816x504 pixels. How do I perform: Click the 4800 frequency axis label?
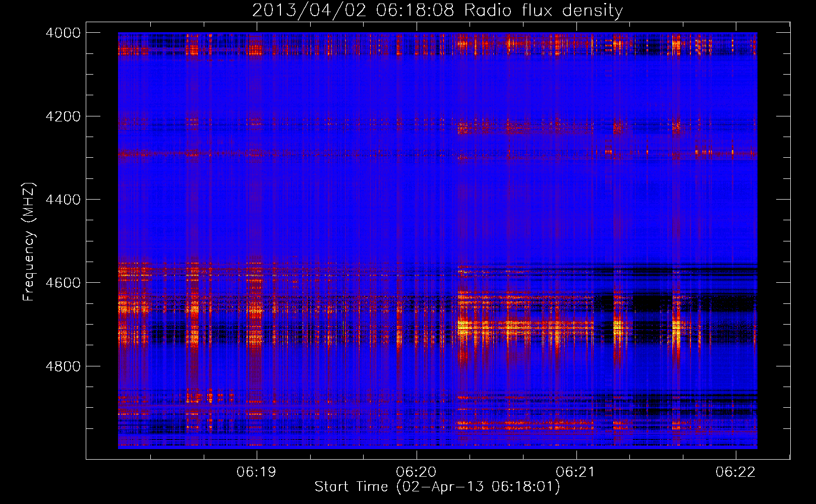(x=63, y=366)
